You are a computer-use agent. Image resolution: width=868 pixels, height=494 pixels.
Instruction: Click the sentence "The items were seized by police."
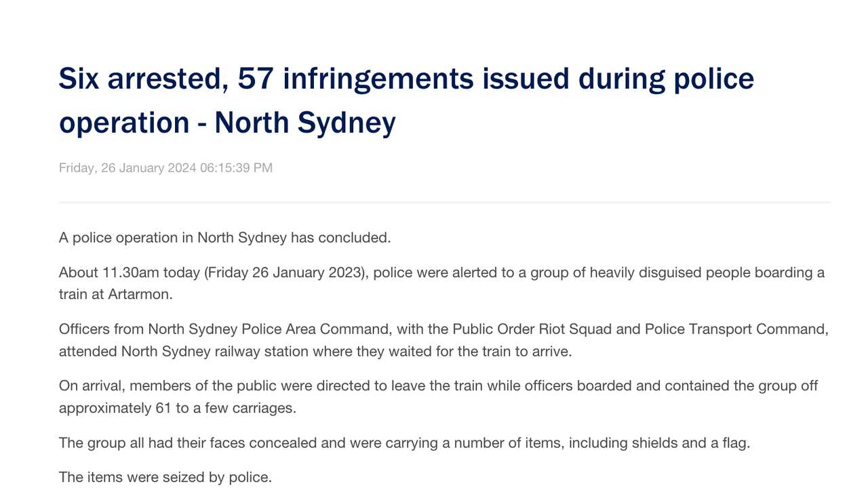[165, 477]
